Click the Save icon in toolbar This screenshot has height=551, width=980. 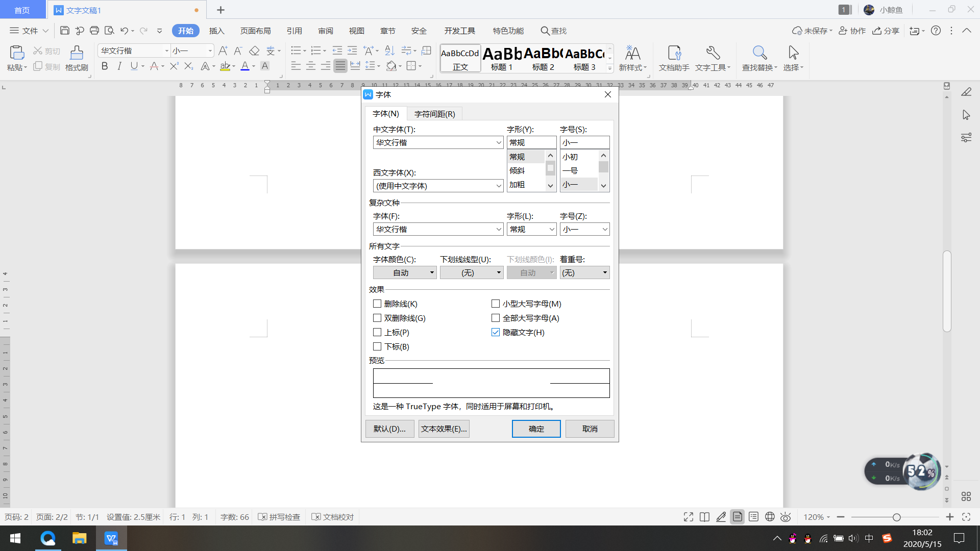64,31
